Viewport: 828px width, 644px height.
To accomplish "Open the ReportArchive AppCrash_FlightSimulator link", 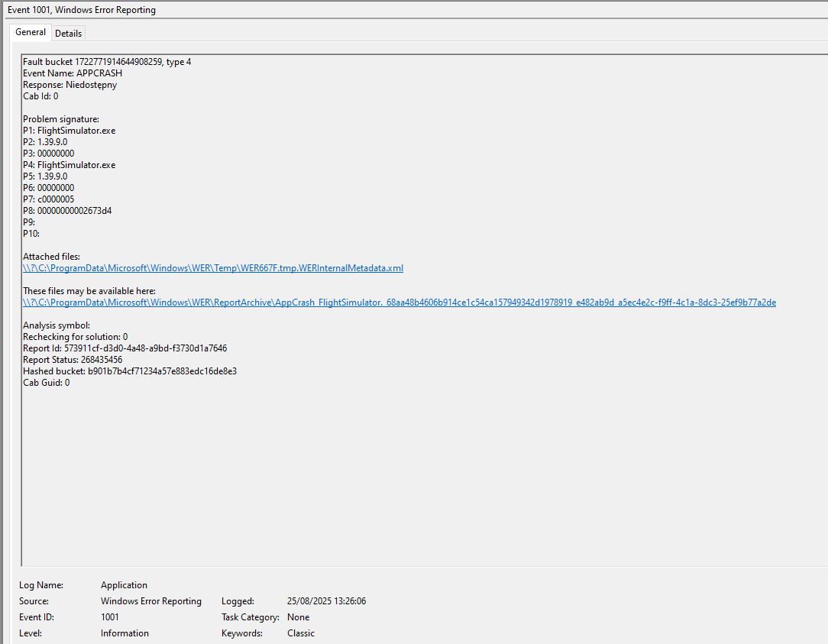I will click(399, 303).
